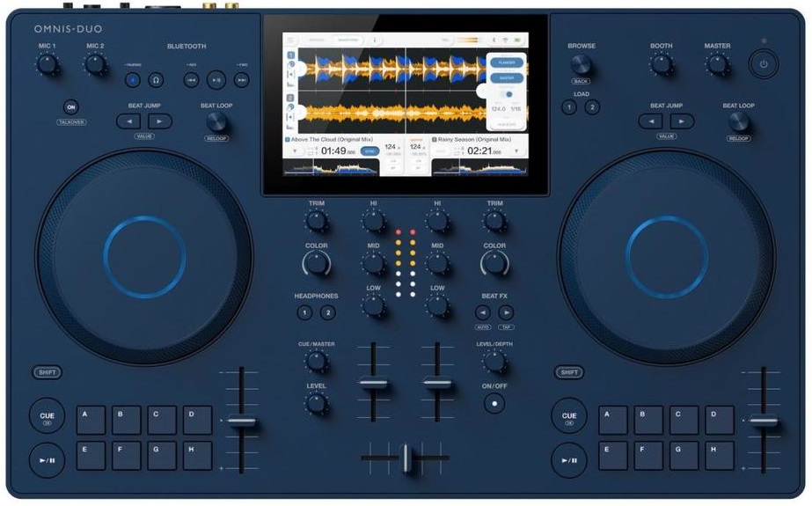Image resolution: width=812 pixels, height=506 pixels.
Task: Touch the right jog wheel center
Action: [x=667, y=258]
